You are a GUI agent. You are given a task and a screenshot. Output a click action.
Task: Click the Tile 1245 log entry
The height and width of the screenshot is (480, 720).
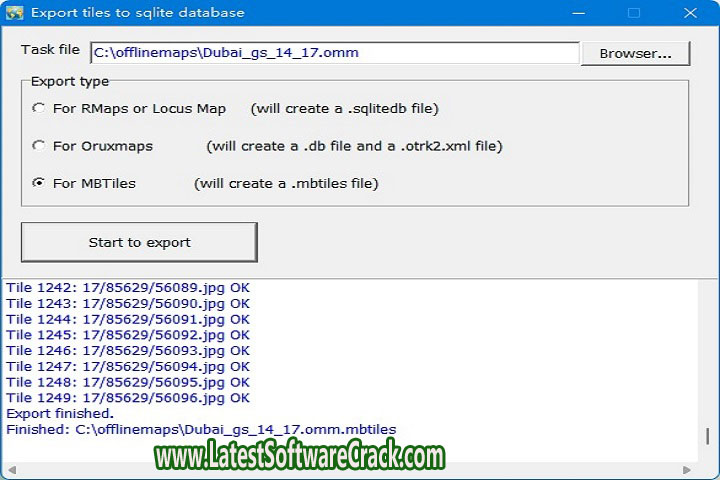coord(128,335)
